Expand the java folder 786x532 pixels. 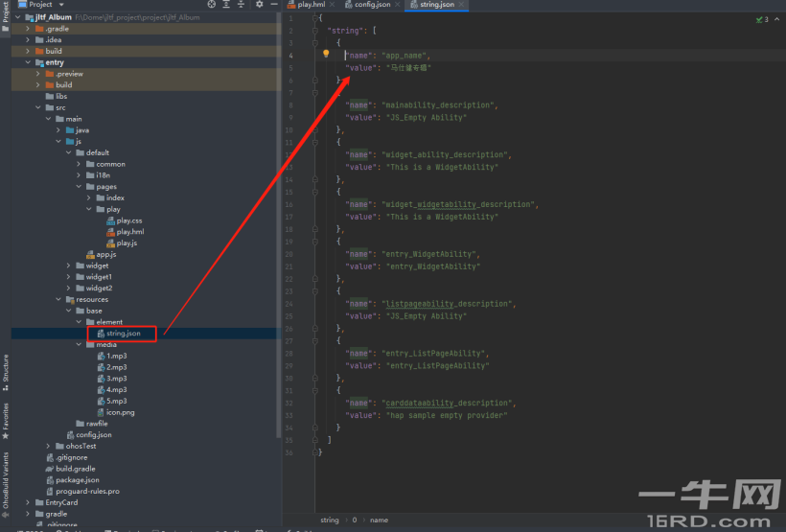58,129
